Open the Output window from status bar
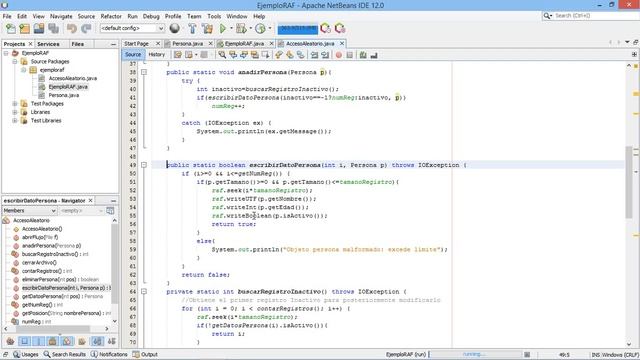 145,354
